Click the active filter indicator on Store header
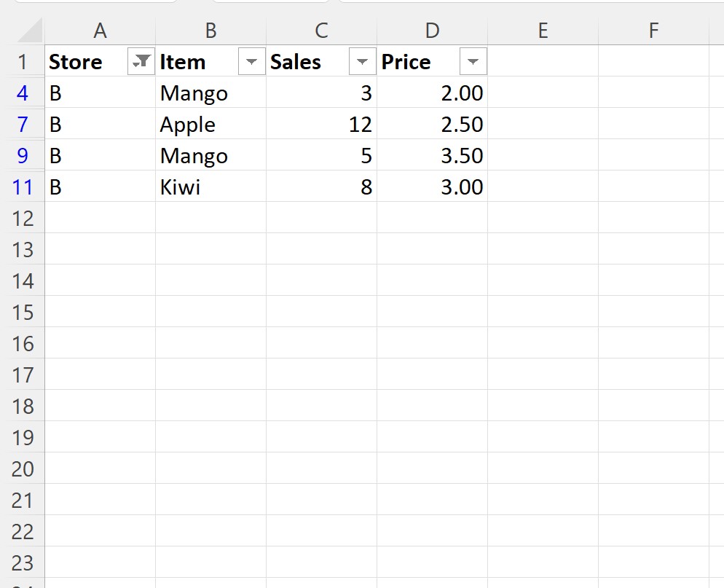This screenshot has height=588, width=724. (x=141, y=62)
